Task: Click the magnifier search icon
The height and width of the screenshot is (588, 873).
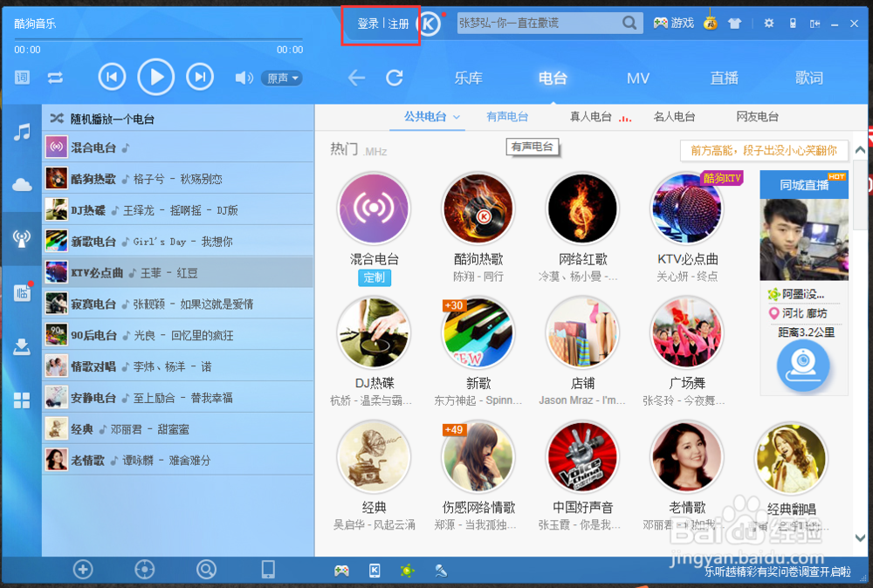Action: click(629, 23)
